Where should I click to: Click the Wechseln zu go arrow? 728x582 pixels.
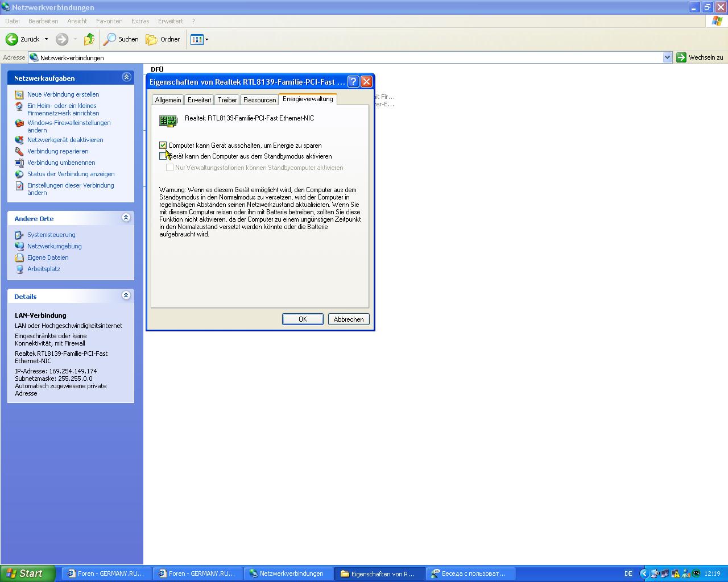pyautogui.click(x=681, y=57)
